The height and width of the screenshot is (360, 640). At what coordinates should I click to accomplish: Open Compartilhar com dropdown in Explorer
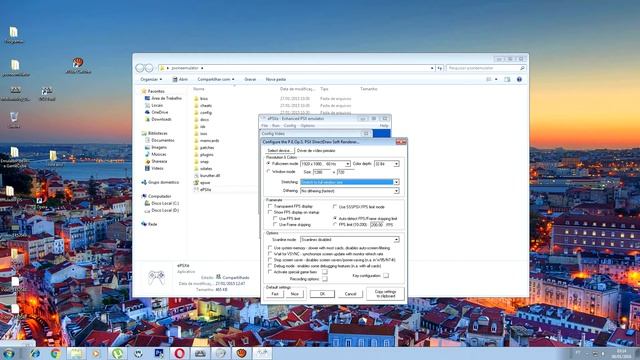coord(216,80)
